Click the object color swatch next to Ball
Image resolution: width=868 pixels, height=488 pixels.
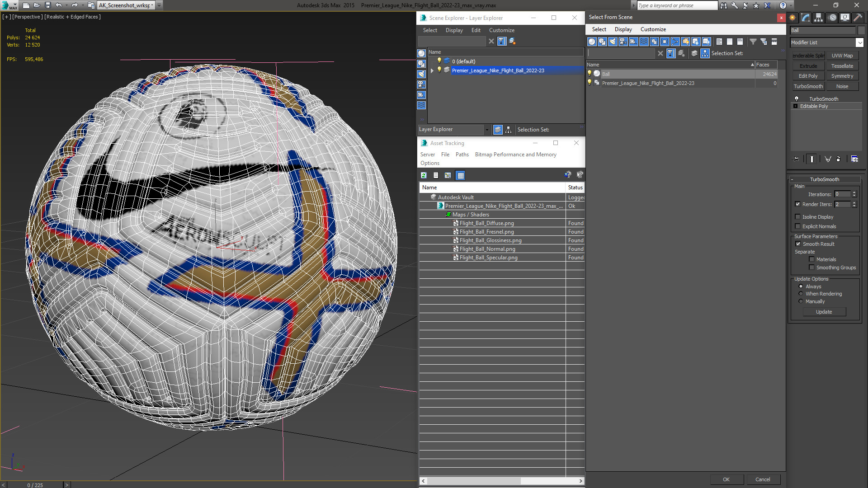click(x=861, y=30)
